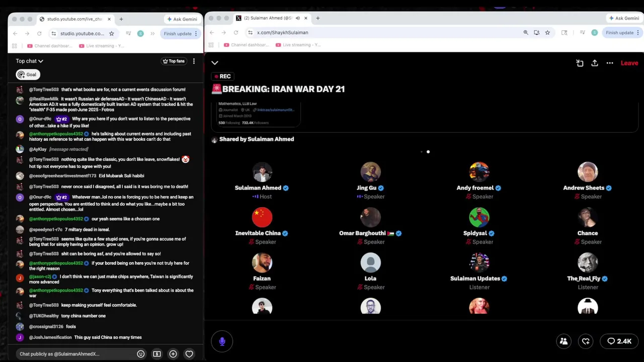Click 'Shared by Sulaiman Ahmed' label
This screenshot has height=362, width=644.
point(257,139)
